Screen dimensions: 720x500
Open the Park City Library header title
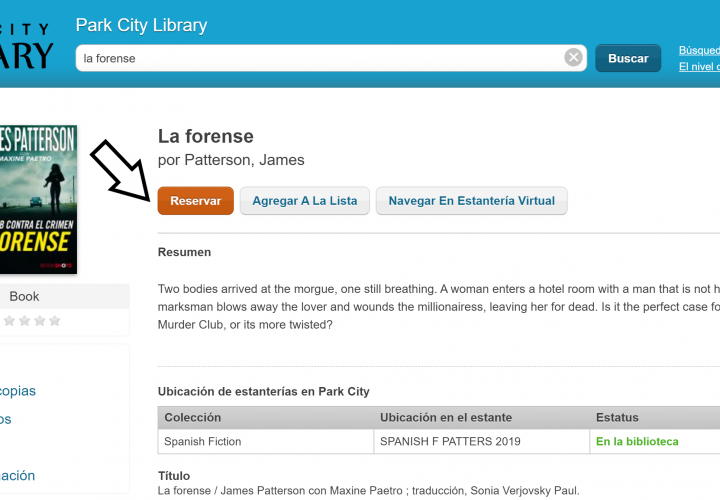[x=141, y=25]
